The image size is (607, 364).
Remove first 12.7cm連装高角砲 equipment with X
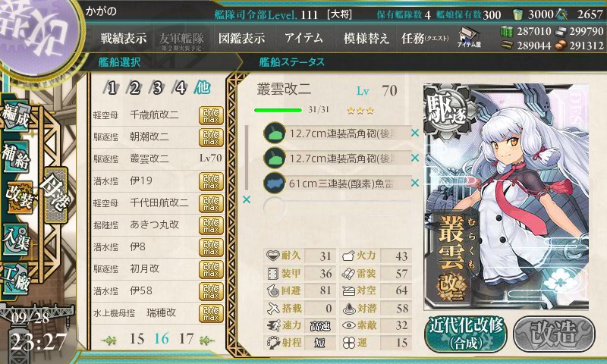pyautogui.click(x=414, y=133)
